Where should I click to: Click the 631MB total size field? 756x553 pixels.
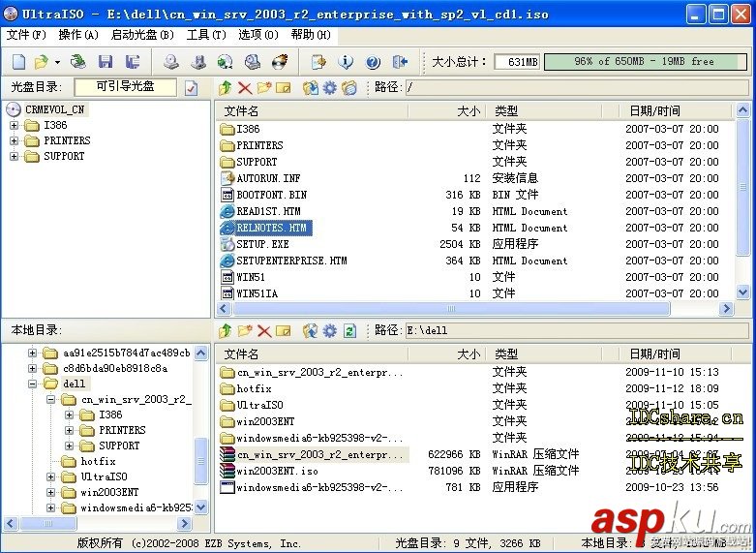[518, 62]
